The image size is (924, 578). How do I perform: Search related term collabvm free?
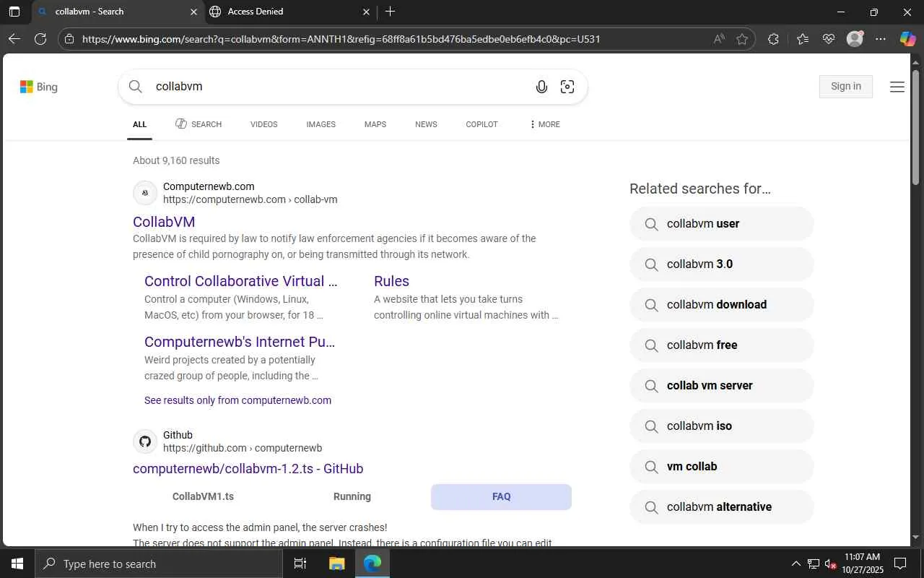pos(722,345)
